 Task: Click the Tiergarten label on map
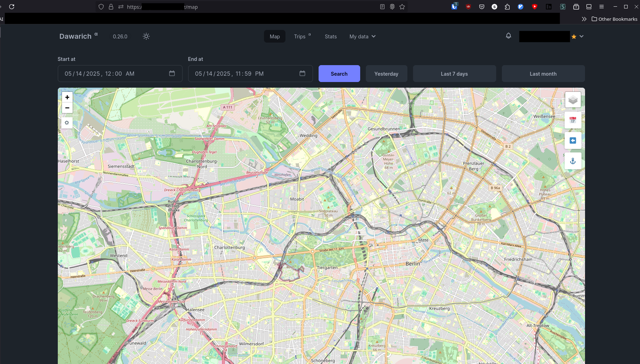click(x=327, y=268)
